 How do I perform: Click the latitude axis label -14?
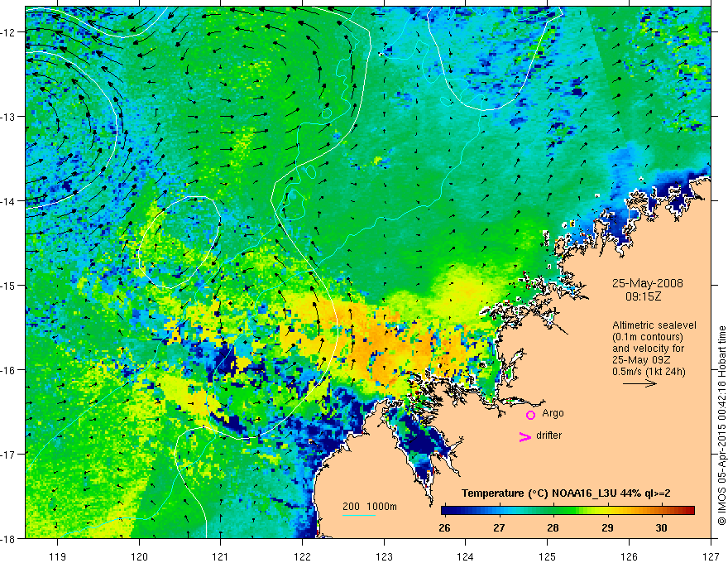tap(8, 201)
